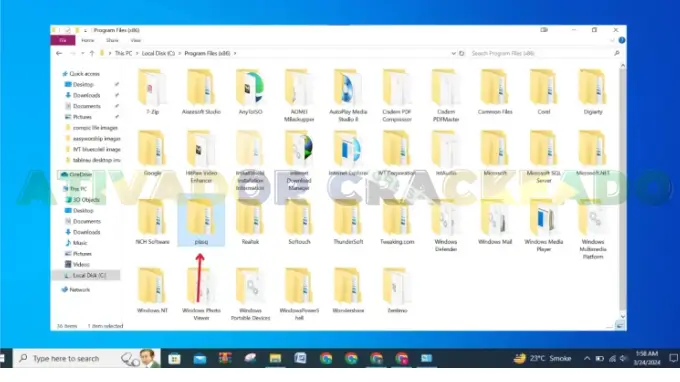Click the taskbar Type here to search box
The width and height of the screenshot is (680, 382).
point(86,359)
